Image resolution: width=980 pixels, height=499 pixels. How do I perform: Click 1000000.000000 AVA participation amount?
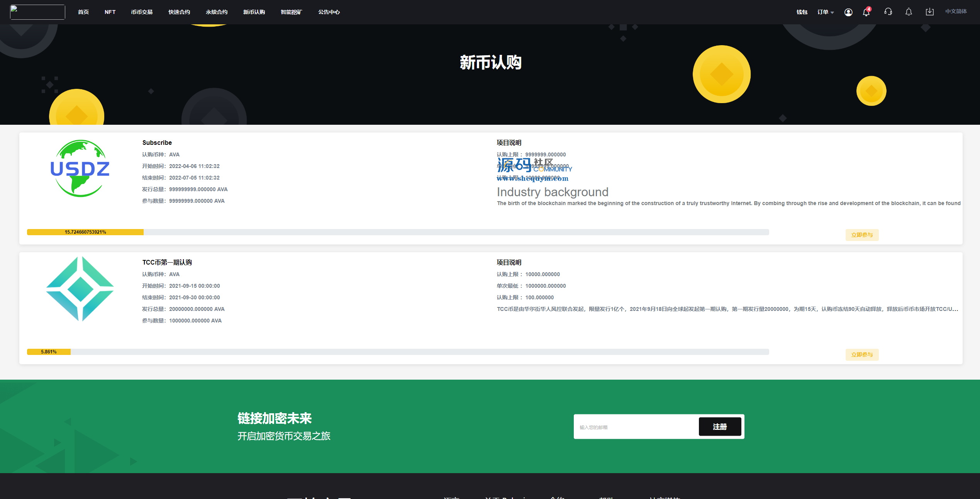click(x=195, y=321)
